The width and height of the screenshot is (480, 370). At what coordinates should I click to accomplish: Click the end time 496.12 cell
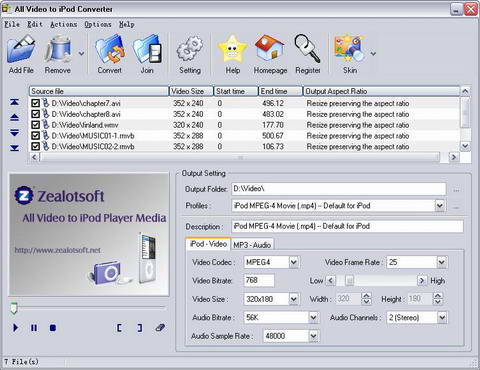coord(273,103)
